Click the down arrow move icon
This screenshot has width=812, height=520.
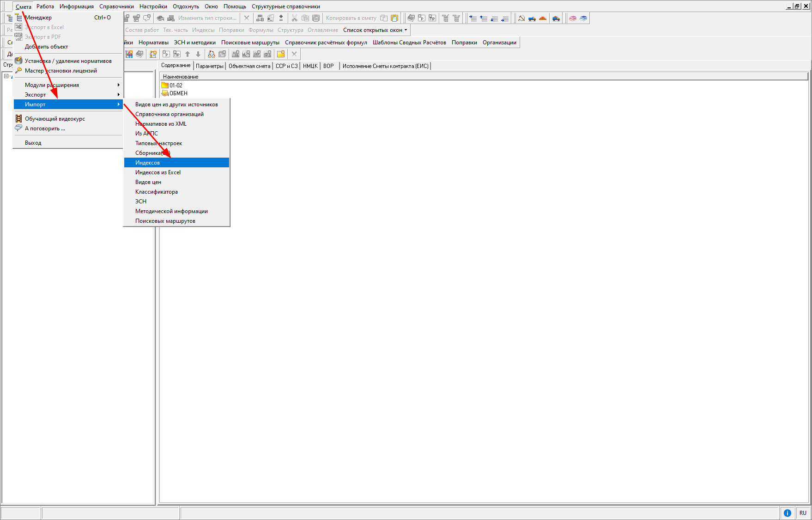coord(198,54)
